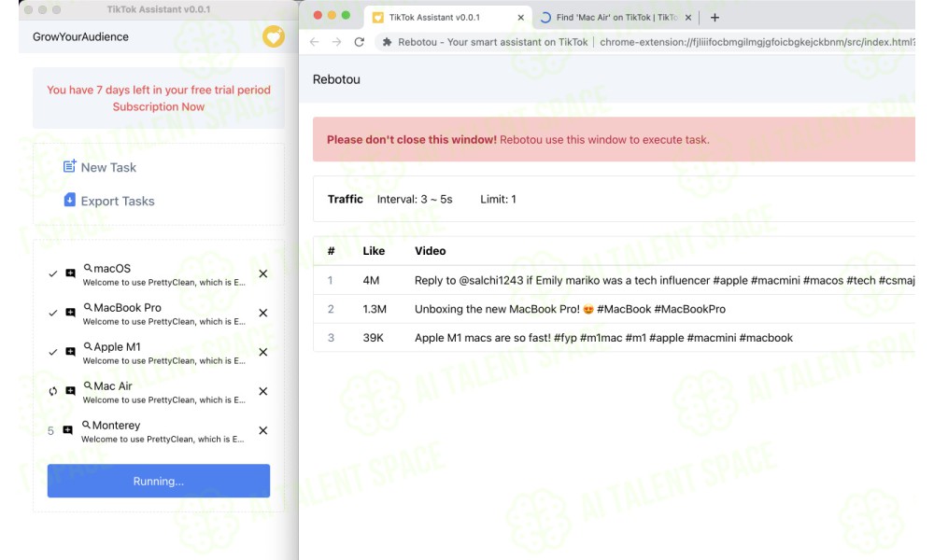The height and width of the screenshot is (560, 934).
Task: Click the search icon next to Monterey
Action: click(x=86, y=425)
